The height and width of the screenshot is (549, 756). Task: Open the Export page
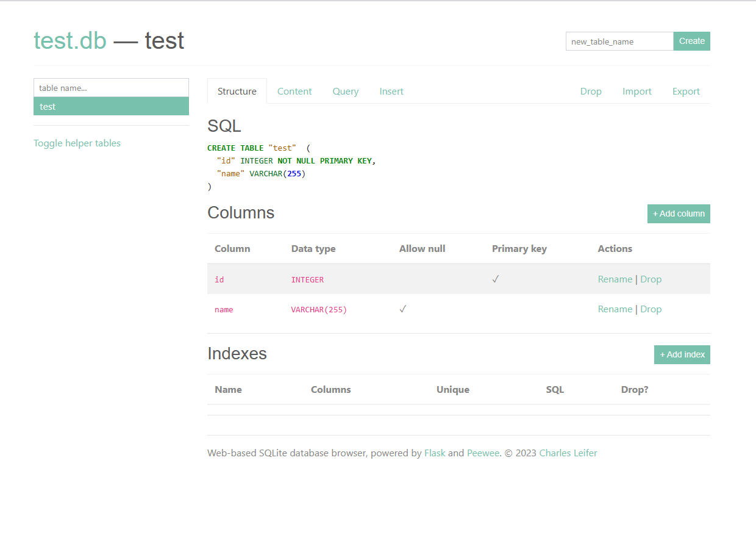tap(685, 91)
